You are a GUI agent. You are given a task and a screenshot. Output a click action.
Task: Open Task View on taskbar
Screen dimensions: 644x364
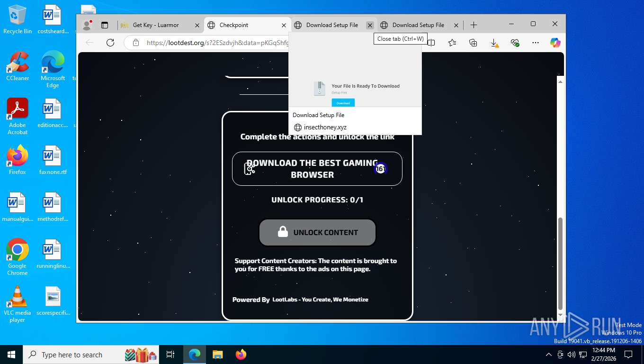pos(170,355)
